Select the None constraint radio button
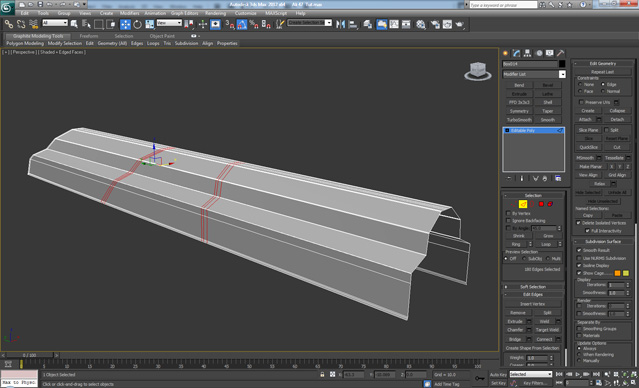 click(x=580, y=84)
